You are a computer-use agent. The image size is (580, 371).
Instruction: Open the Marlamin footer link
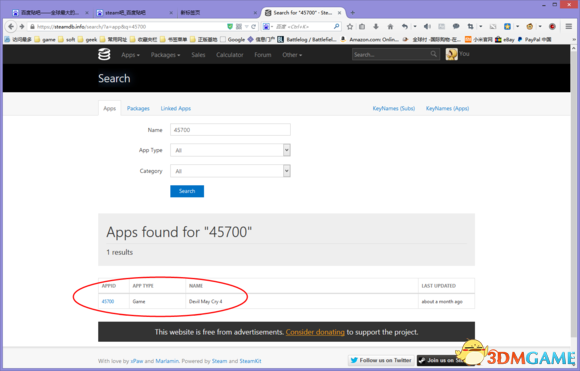click(x=167, y=361)
